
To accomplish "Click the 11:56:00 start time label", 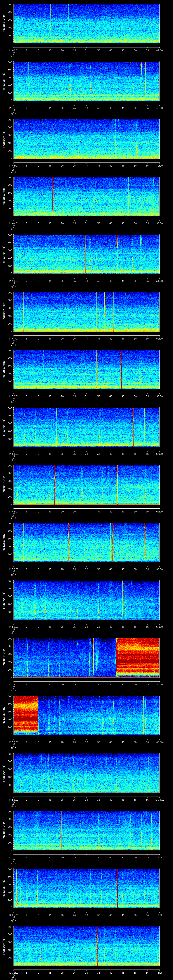I will pyautogui.click(x=14, y=627).
